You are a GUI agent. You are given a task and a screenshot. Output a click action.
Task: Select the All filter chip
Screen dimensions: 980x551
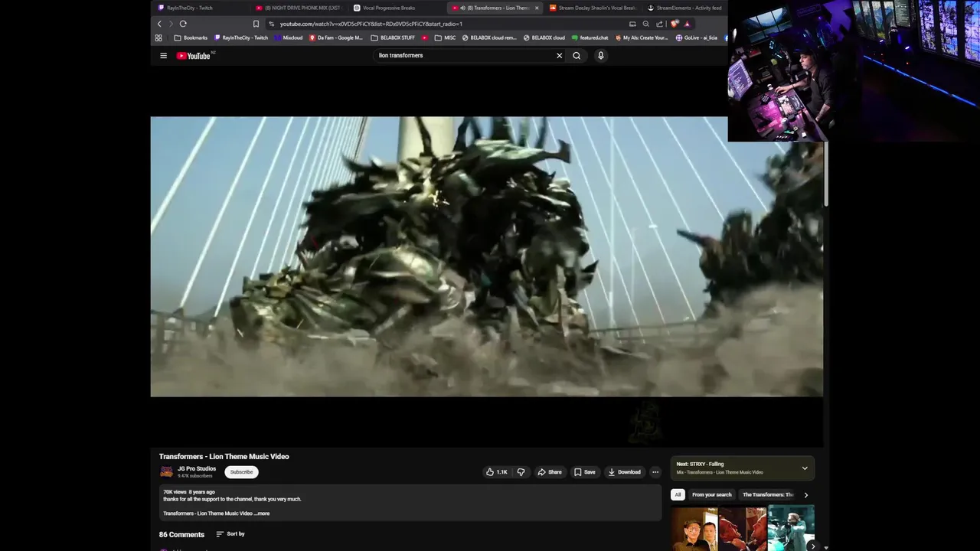678,494
